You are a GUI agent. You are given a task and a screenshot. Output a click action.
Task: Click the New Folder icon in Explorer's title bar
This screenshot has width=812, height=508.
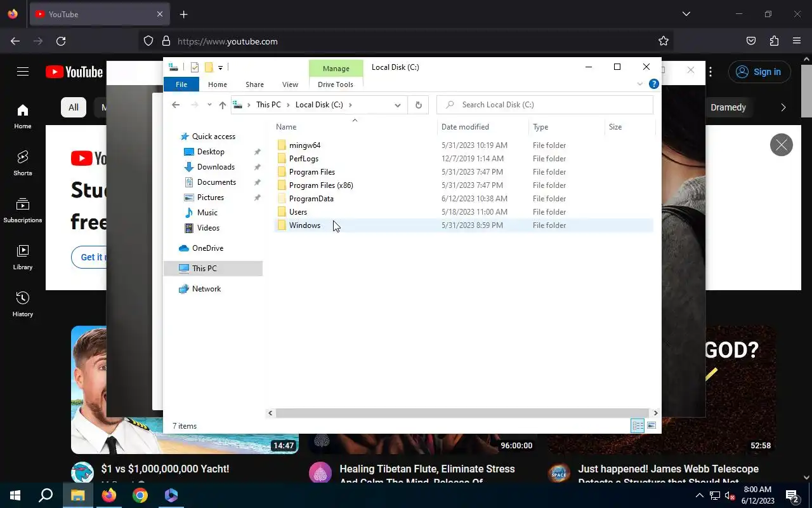(208, 67)
